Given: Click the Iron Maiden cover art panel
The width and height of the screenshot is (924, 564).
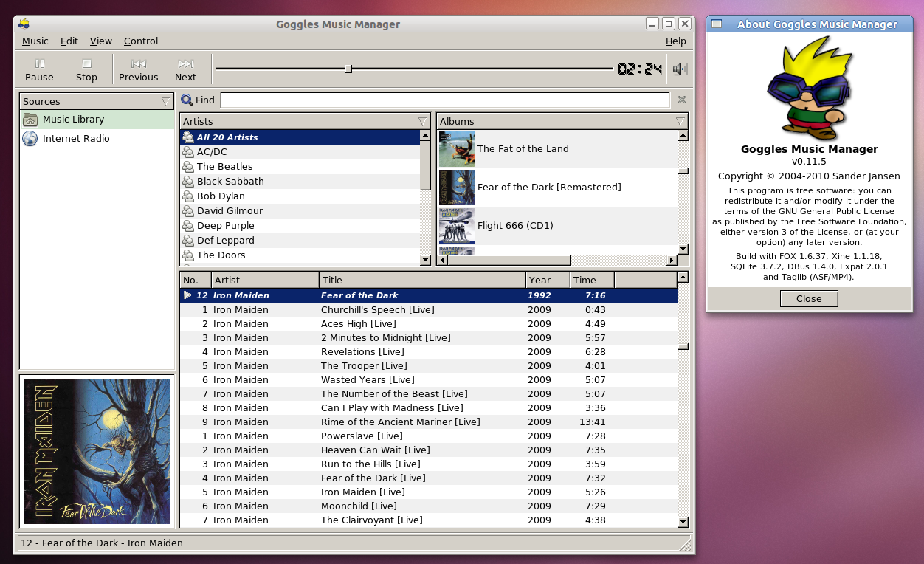Looking at the screenshot, I should pos(97,451).
